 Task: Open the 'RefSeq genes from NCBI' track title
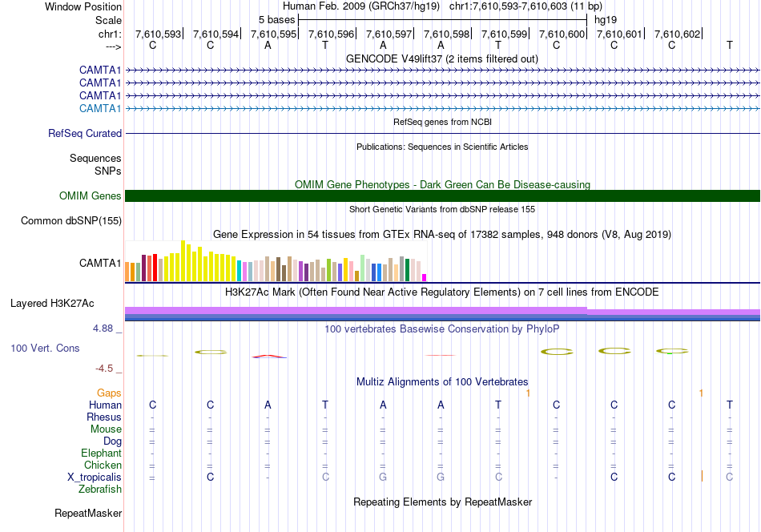click(442, 122)
